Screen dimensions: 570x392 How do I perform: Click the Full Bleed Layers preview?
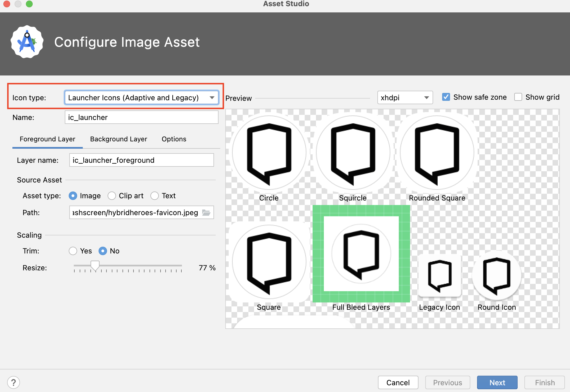[x=361, y=254]
